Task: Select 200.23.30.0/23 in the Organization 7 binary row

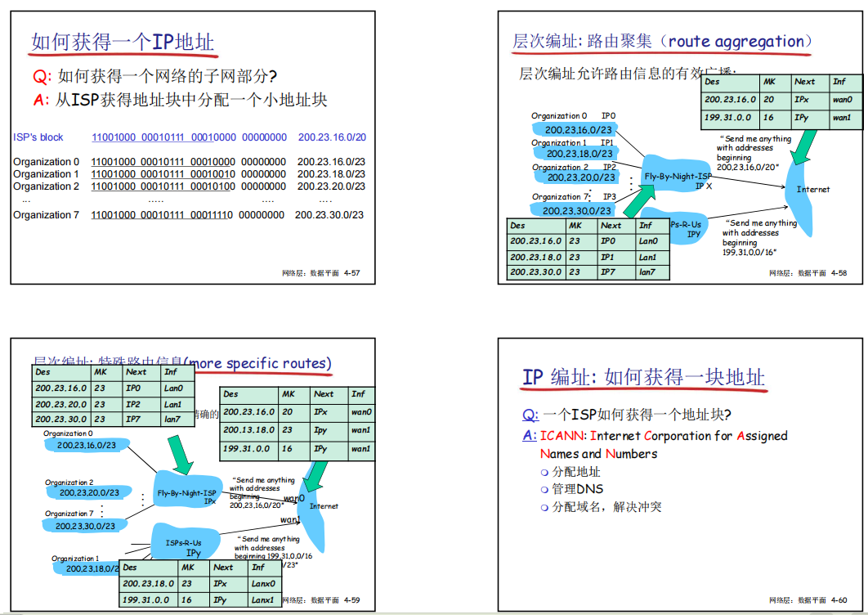Action: point(329,215)
